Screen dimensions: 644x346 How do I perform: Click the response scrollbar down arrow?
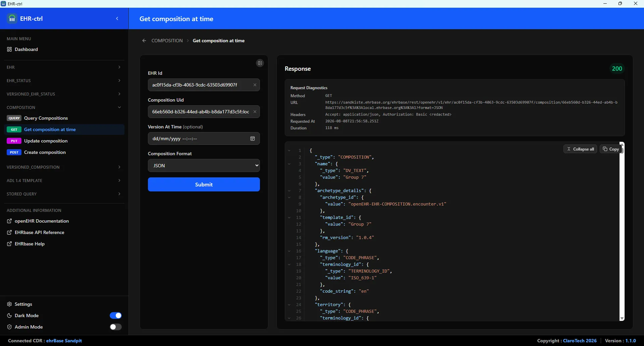click(x=622, y=319)
